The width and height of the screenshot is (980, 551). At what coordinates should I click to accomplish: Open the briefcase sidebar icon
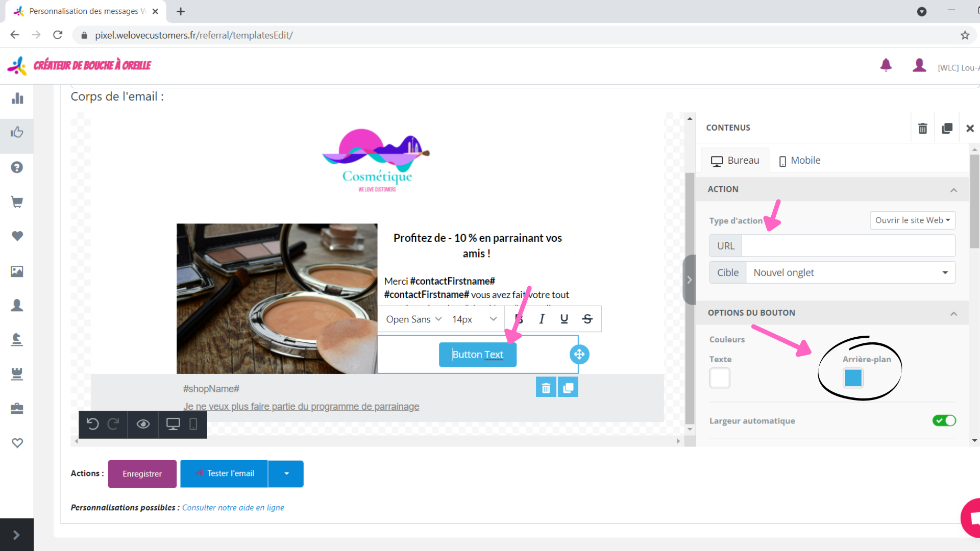pyautogui.click(x=17, y=409)
